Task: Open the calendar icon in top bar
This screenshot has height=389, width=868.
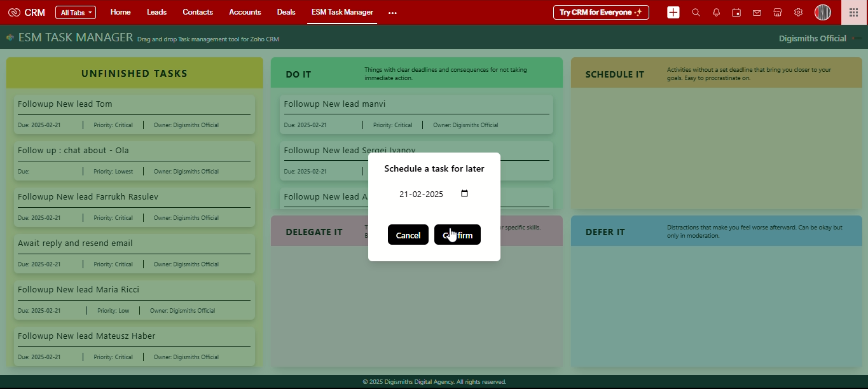Action: pyautogui.click(x=736, y=13)
